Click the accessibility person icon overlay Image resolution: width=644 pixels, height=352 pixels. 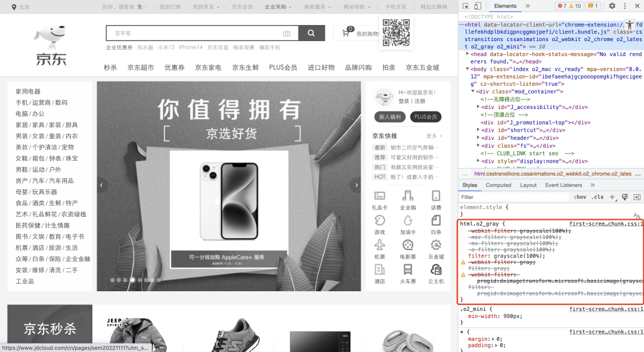point(629,26)
